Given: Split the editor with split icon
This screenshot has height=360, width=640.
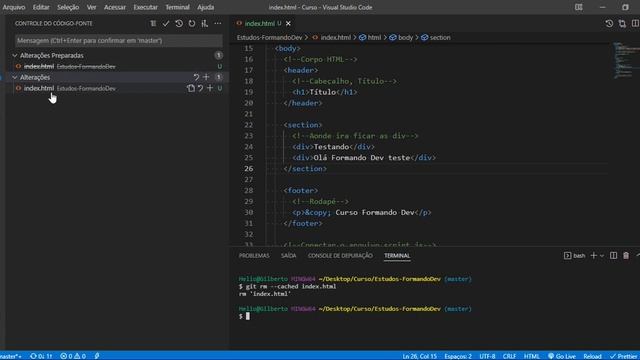Looking at the screenshot, I should (x=635, y=24).
